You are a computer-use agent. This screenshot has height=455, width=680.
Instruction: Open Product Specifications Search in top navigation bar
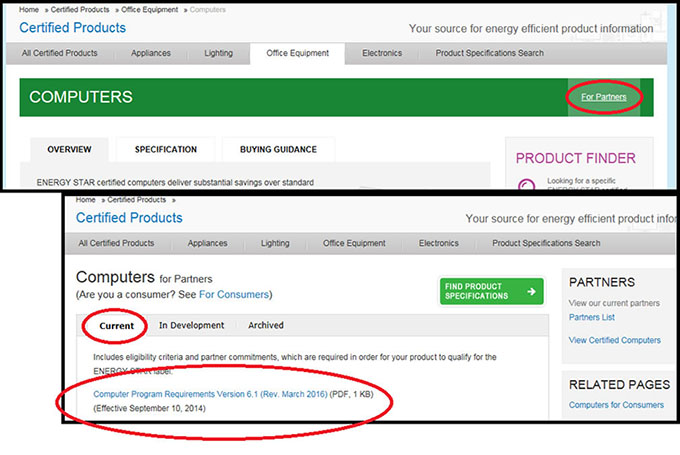[490, 53]
